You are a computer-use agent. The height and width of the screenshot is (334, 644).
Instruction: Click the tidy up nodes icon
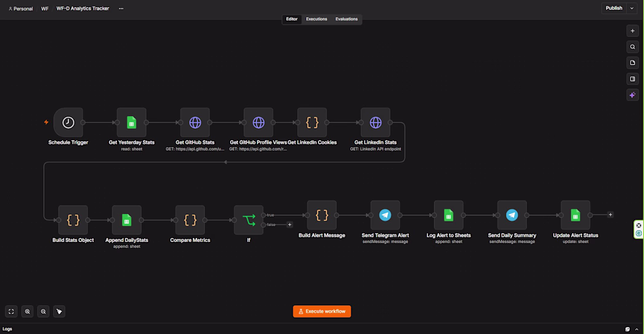[59, 311]
